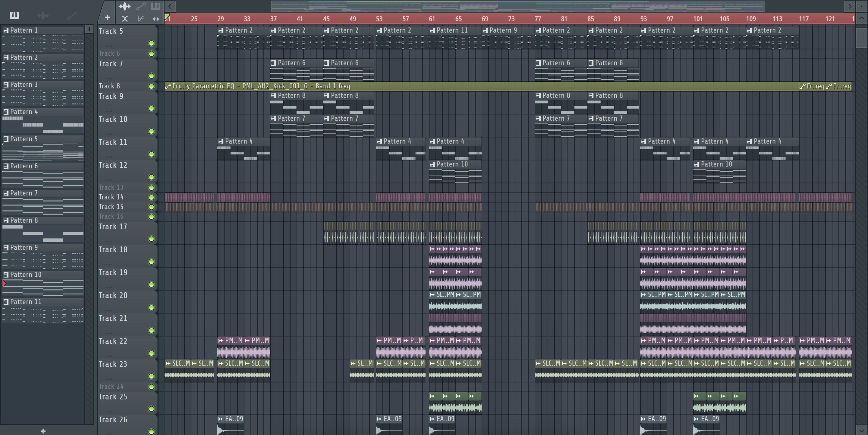This screenshot has height=435, width=868.
Task: Click bar 93 on the timeline ruler
Action: pyautogui.click(x=643, y=19)
